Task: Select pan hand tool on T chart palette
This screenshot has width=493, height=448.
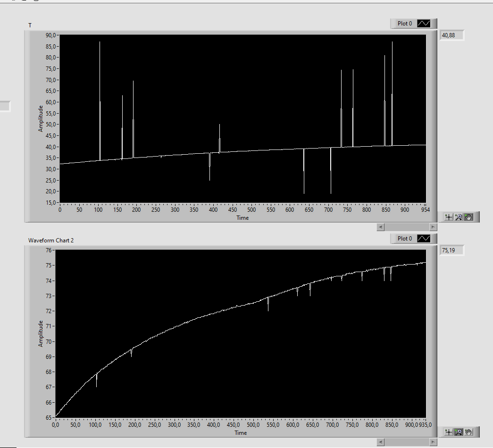Action: point(468,217)
